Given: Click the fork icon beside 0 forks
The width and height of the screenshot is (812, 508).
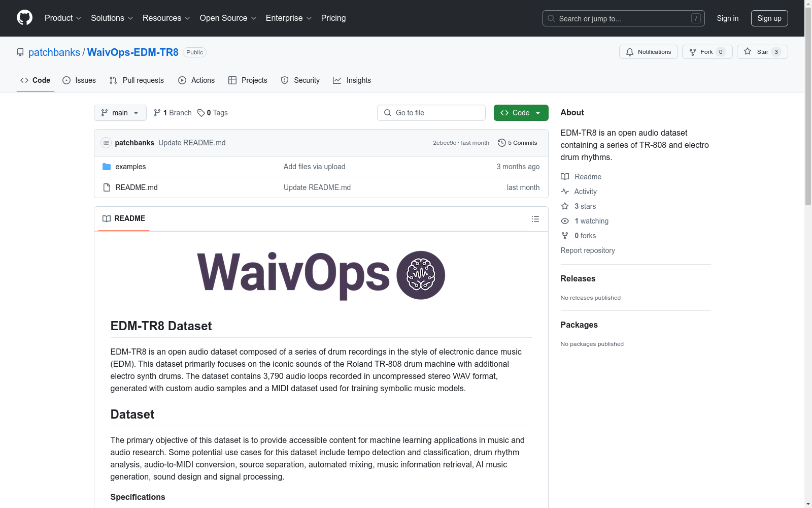Looking at the screenshot, I should pos(565,236).
